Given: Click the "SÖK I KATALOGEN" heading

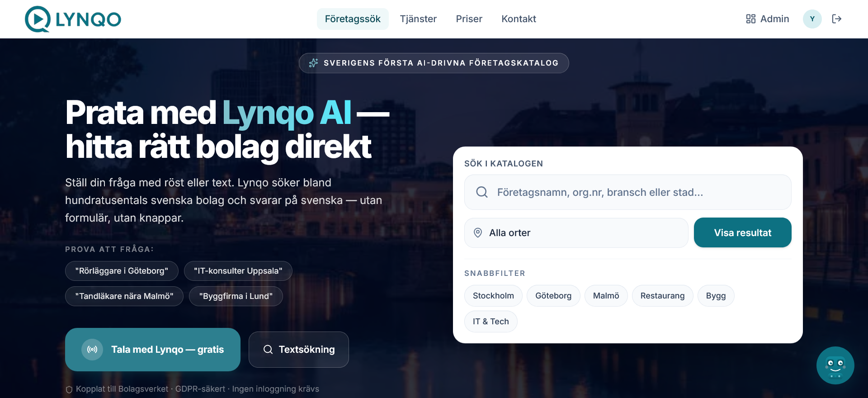Looking at the screenshot, I should point(504,164).
